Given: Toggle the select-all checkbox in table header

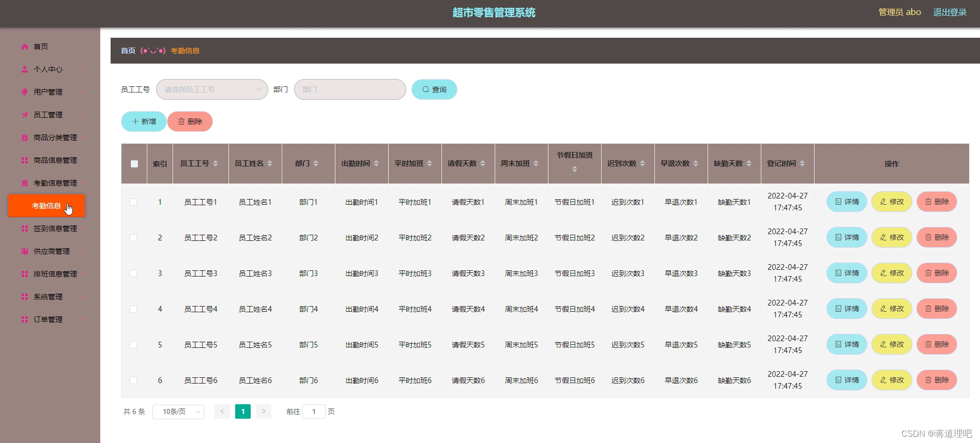Looking at the screenshot, I should [x=134, y=164].
